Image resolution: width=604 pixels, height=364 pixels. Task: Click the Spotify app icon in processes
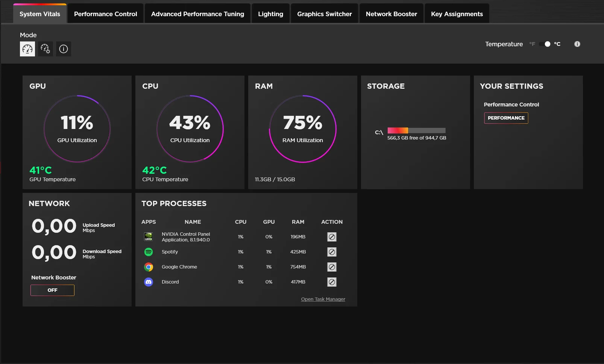coord(149,252)
